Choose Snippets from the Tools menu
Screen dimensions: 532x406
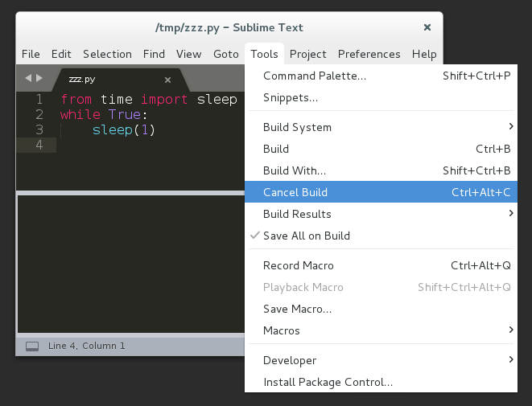pyautogui.click(x=291, y=97)
